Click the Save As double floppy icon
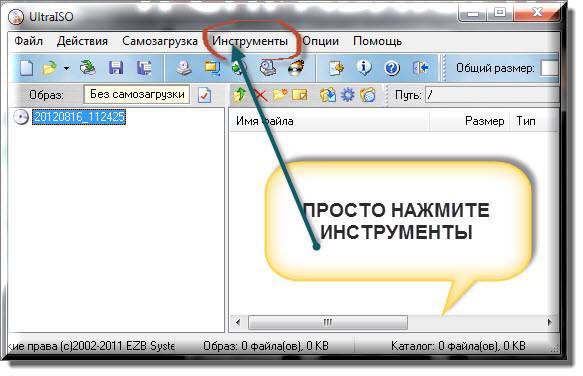 pos(144,68)
